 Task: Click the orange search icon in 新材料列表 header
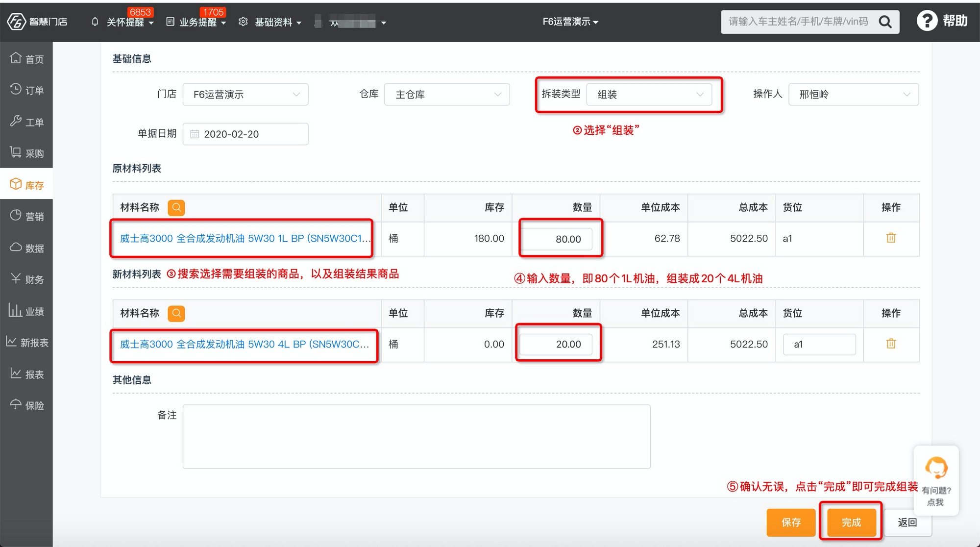[x=176, y=313]
